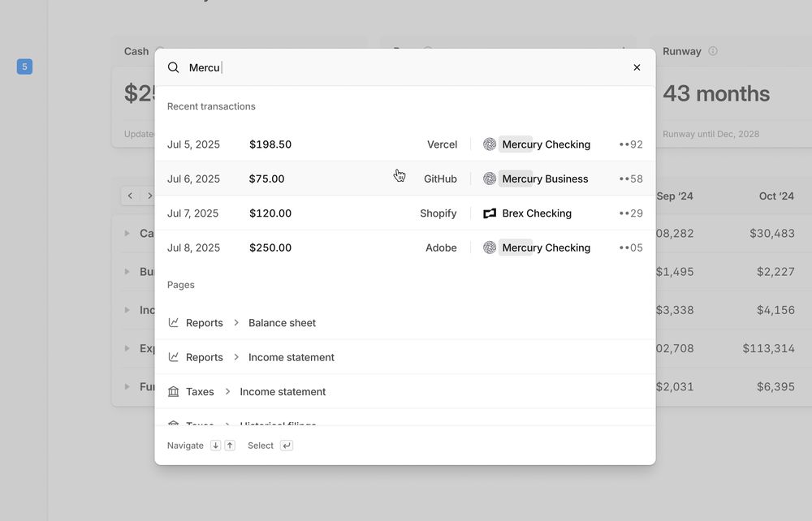Click chevron in Reports Income statement row
The height and width of the screenshot is (521, 812).
pyautogui.click(x=236, y=357)
